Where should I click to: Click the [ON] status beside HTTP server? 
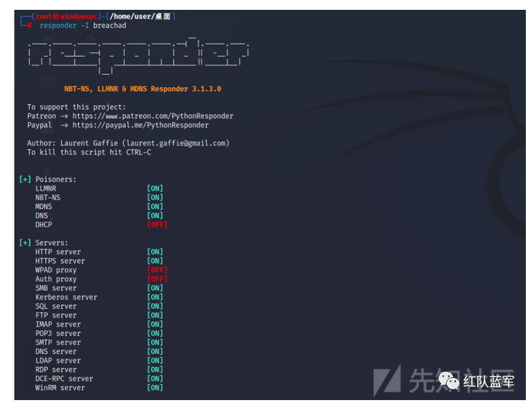(x=155, y=252)
